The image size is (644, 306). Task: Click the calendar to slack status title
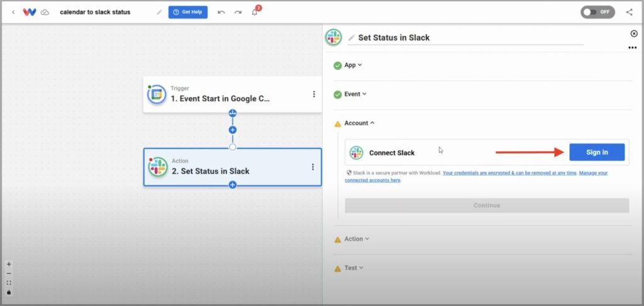96,13
